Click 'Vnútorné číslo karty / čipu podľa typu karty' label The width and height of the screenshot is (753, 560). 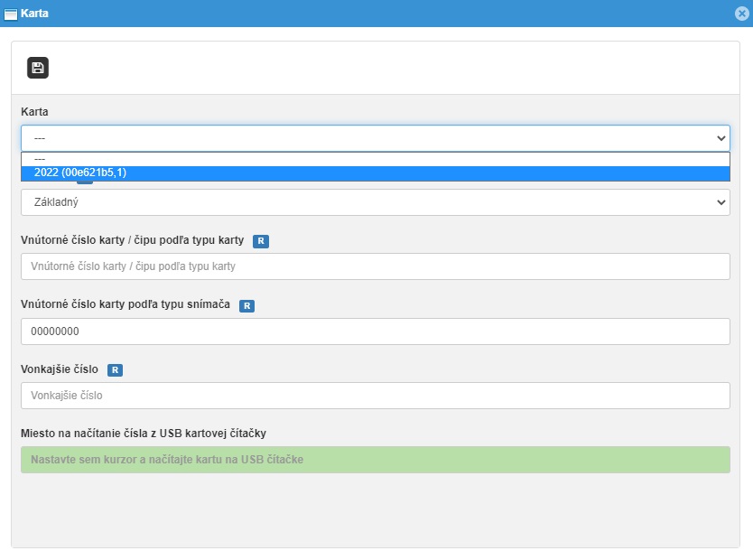[x=133, y=241]
